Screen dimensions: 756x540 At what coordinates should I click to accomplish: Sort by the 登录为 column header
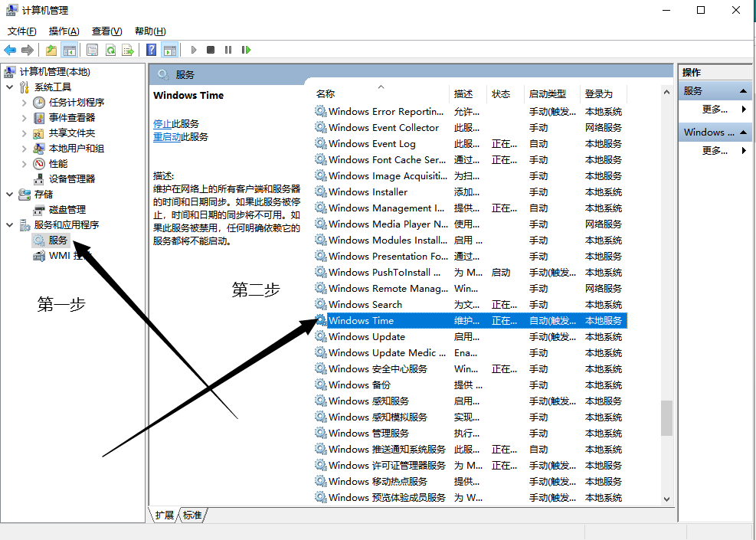pos(603,94)
